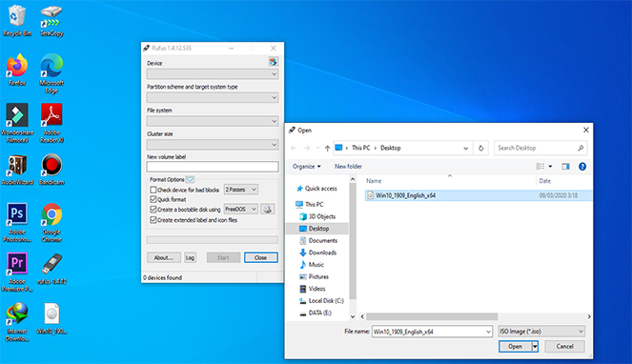Uncheck the Quick format option
The width and height of the screenshot is (632, 364).
click(x=153, y=199)
